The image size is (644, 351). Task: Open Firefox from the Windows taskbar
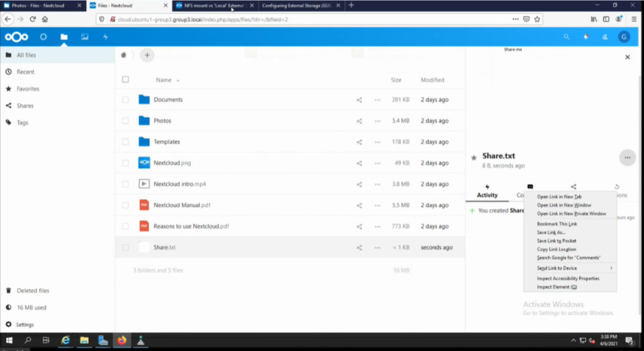pyautogui.click(x=121, y=341)
